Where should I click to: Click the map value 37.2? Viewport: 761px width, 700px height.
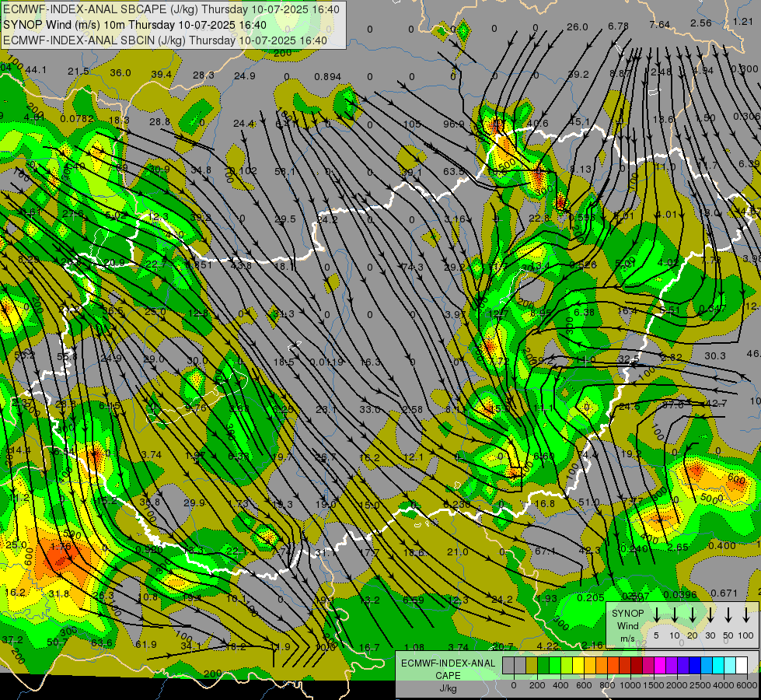pos(12,639)
